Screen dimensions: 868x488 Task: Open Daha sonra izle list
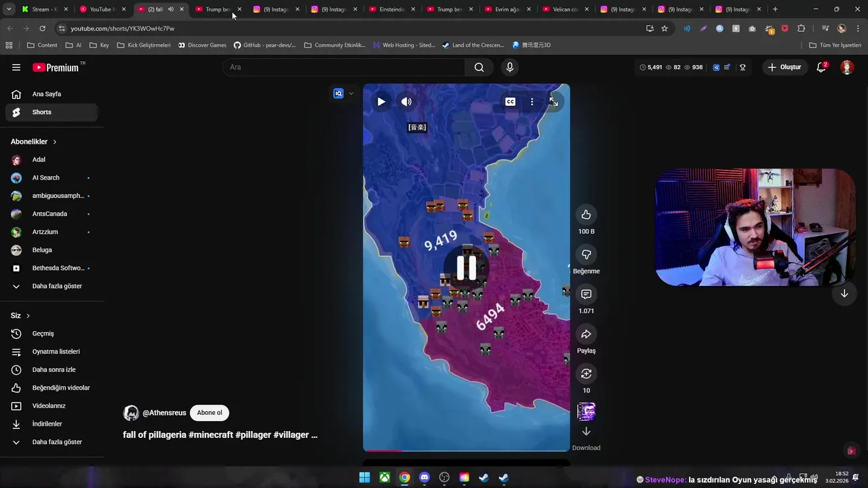click(x=52, y=369)
